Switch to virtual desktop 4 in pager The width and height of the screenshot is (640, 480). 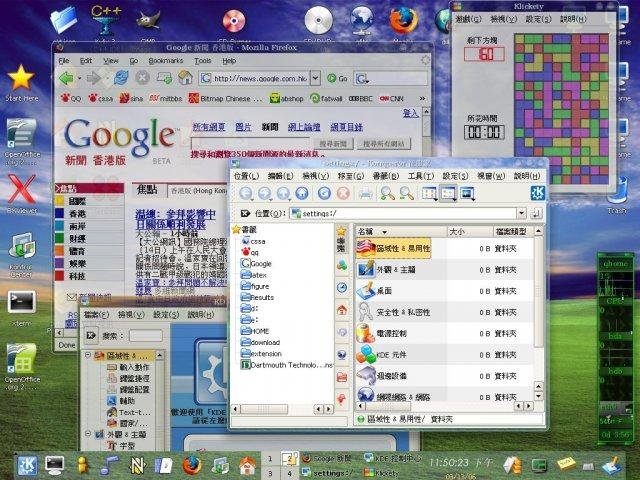pos(289,473)
